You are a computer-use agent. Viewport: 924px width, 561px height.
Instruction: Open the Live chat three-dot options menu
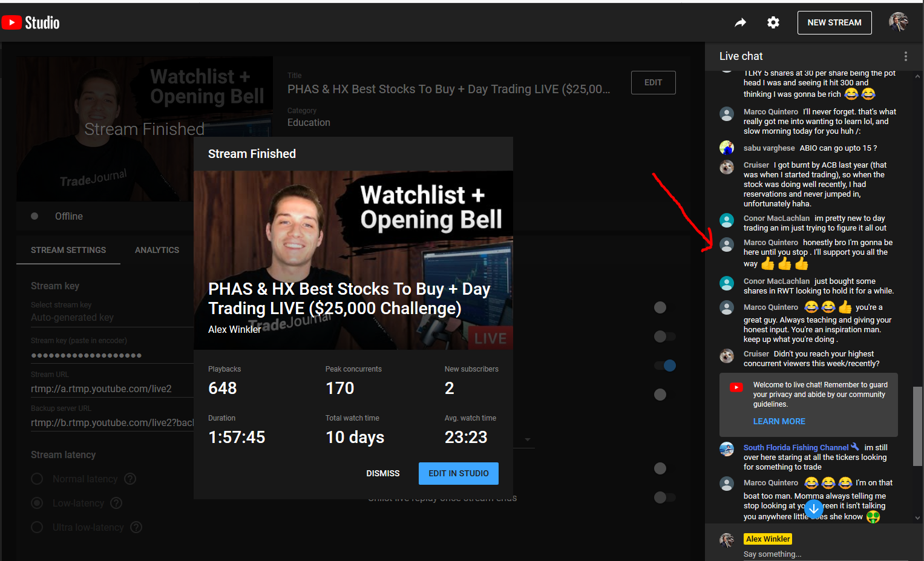coord(906,56)
